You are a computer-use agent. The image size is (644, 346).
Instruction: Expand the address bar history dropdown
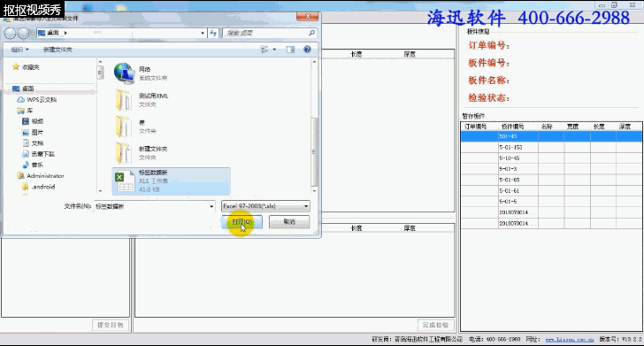click(203, 33)
